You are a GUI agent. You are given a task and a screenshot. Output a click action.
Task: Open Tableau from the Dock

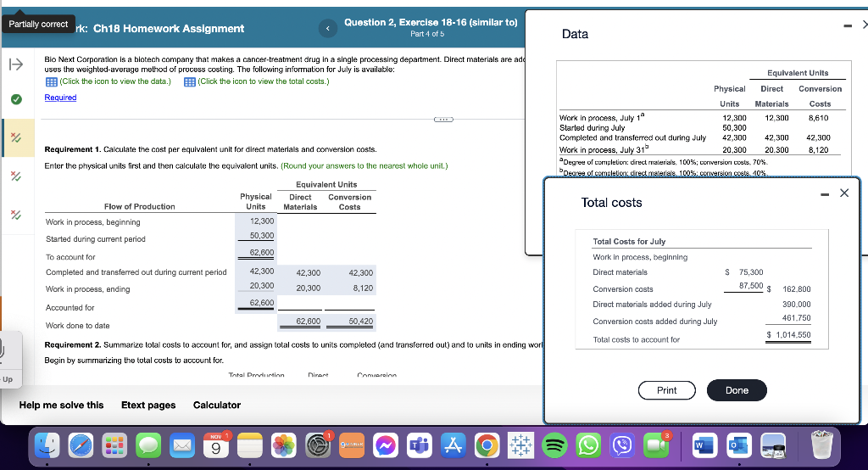(x=520, y=445)
